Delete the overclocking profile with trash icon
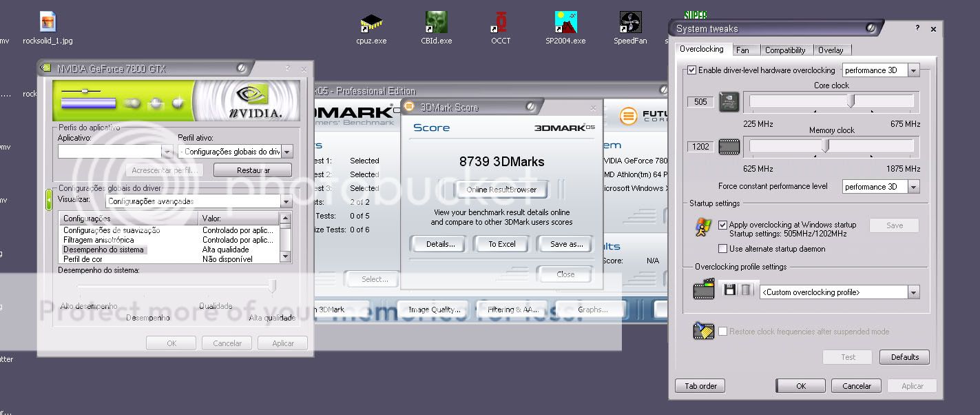The image size is (980, 415). [746, 290]
